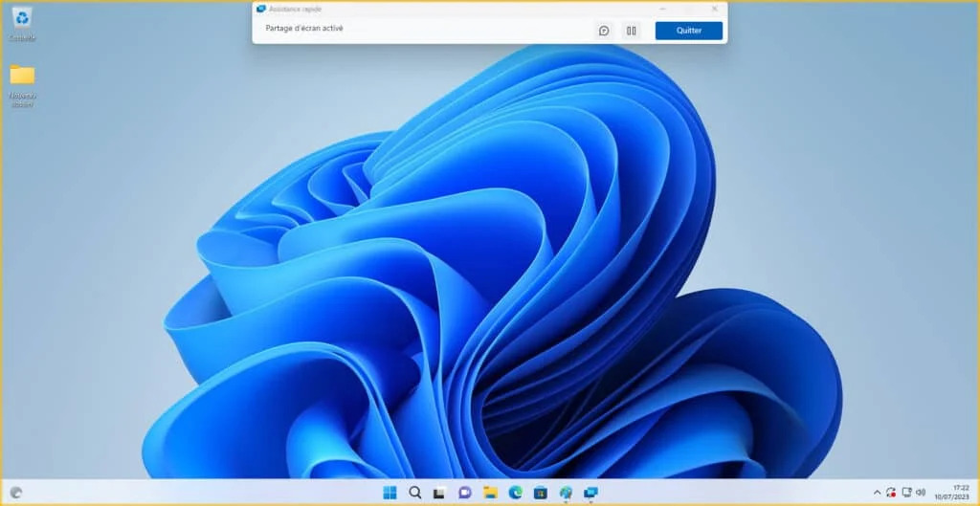The height and width of the screenshot is (506, 980).
Task: Pause screen sharing in Assistance rapide
Action: [x=632, y=31]
